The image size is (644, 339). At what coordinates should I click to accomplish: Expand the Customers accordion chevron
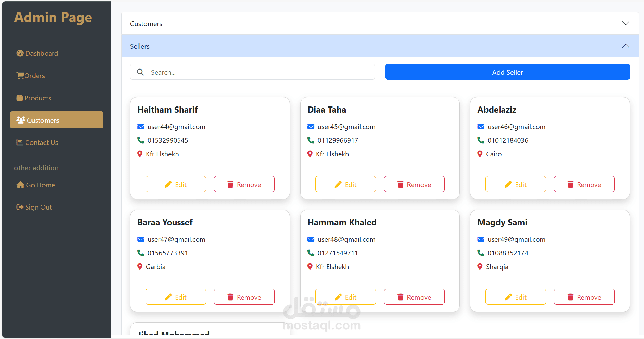click(x=626, y=23)
